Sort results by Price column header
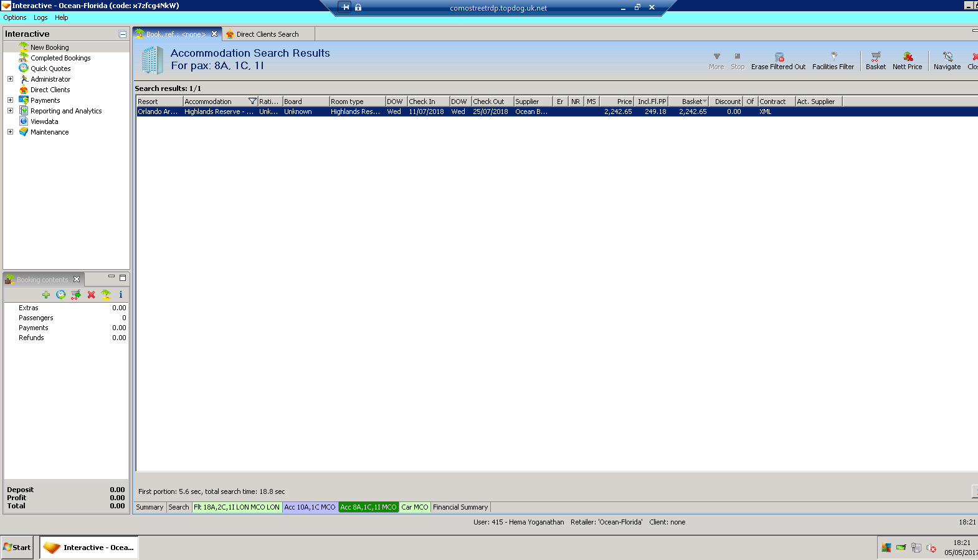This screenshot has height=560, width=978. pyautogui.click(x=617, y=102)
